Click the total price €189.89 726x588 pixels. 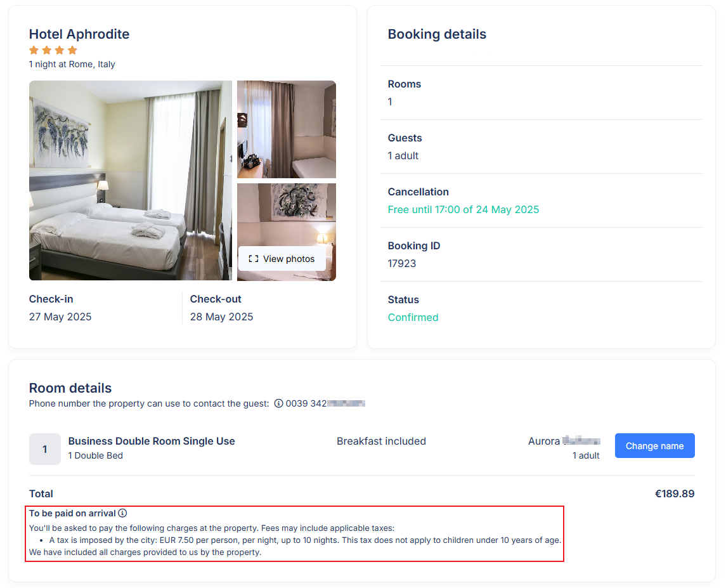675,493
